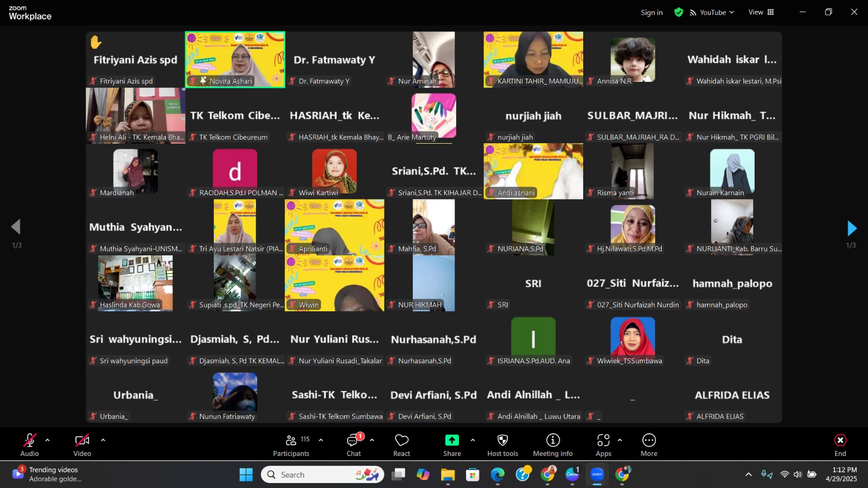Show Meeting info
The width and height of the screenshot is (868, 488).
(552, 445)
